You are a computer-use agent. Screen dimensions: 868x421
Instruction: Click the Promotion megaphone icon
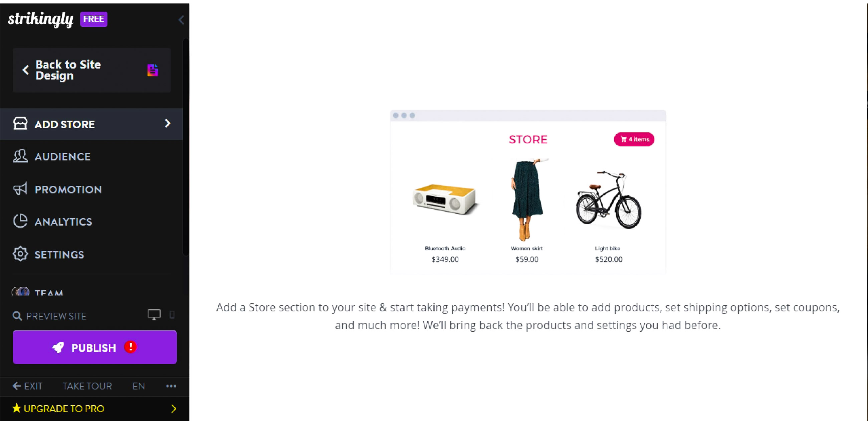(x=20, y=189)
